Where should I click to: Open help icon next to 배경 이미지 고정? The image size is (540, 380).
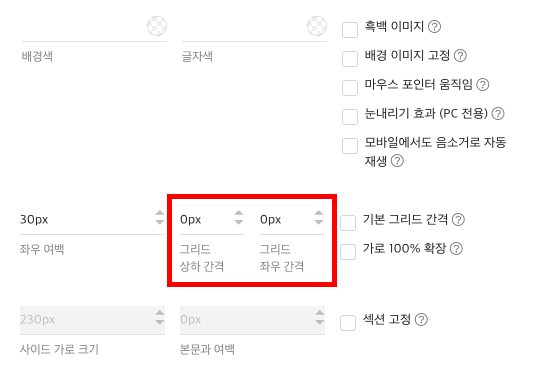point(460,55)
